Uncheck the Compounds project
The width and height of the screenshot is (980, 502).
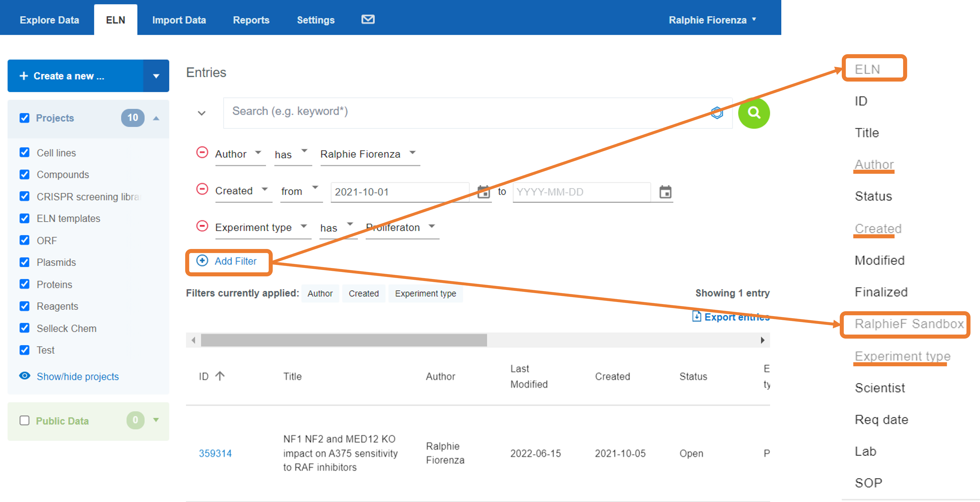[24, 174]
